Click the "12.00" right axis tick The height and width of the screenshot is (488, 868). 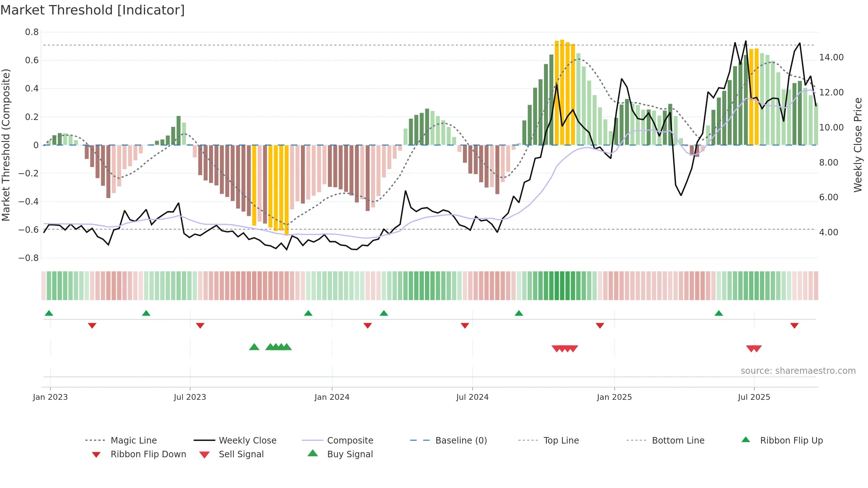click(x=831, y=93)
